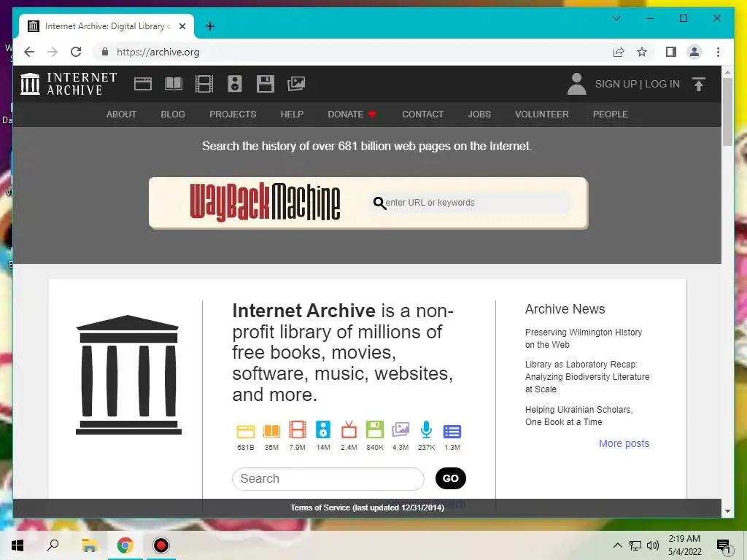Open the Windows Start menu
This screenshot has height=560, width=747.
[x=18, y=545]
